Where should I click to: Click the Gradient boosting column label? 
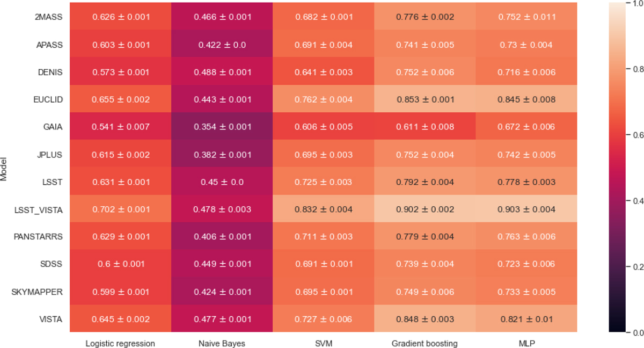(x=425, y=343)
